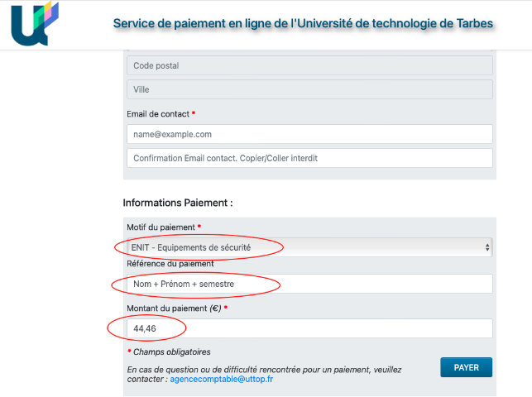Focus the Ville input field

(x=309, y=89)
